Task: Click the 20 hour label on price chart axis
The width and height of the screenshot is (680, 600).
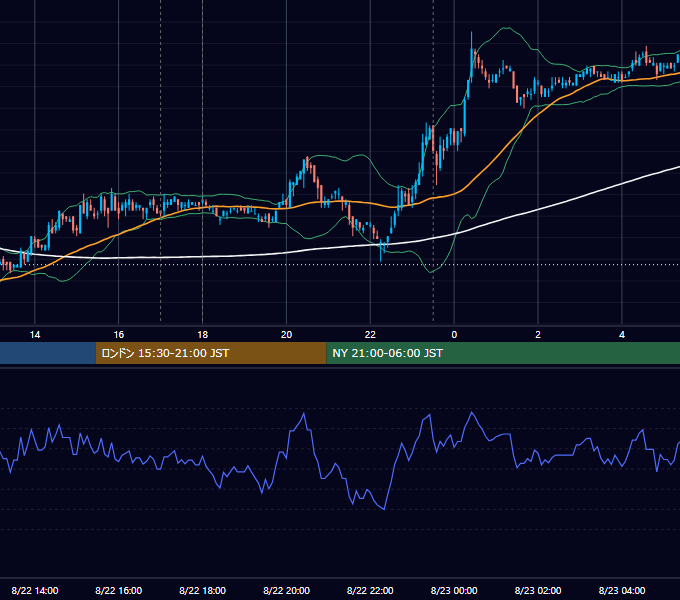Action: point(286,335)
